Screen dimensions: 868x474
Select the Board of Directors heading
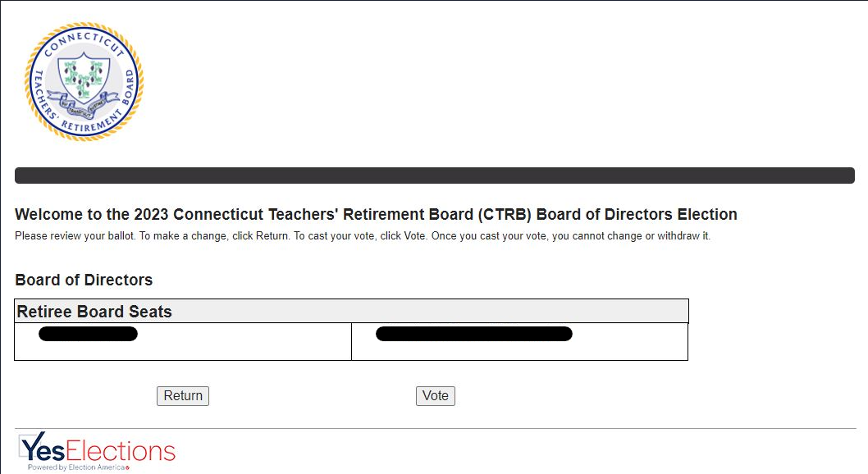point(84,280)
